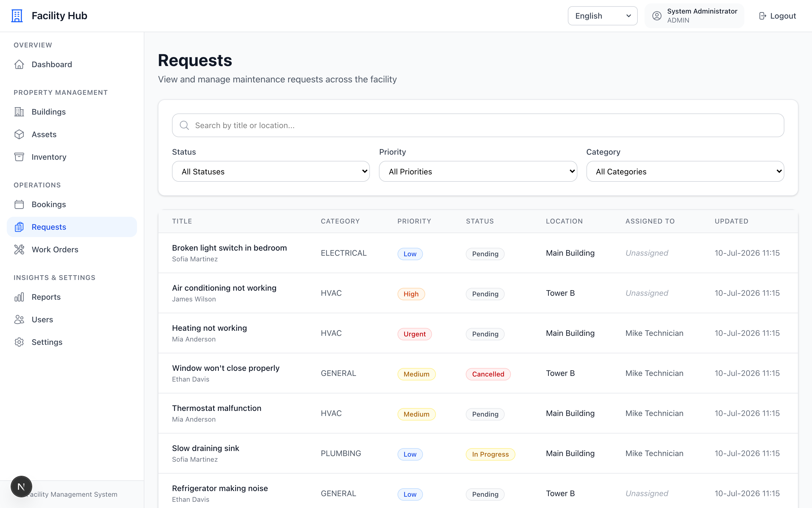
Task: Click Heating not working title
Action: 209,328
